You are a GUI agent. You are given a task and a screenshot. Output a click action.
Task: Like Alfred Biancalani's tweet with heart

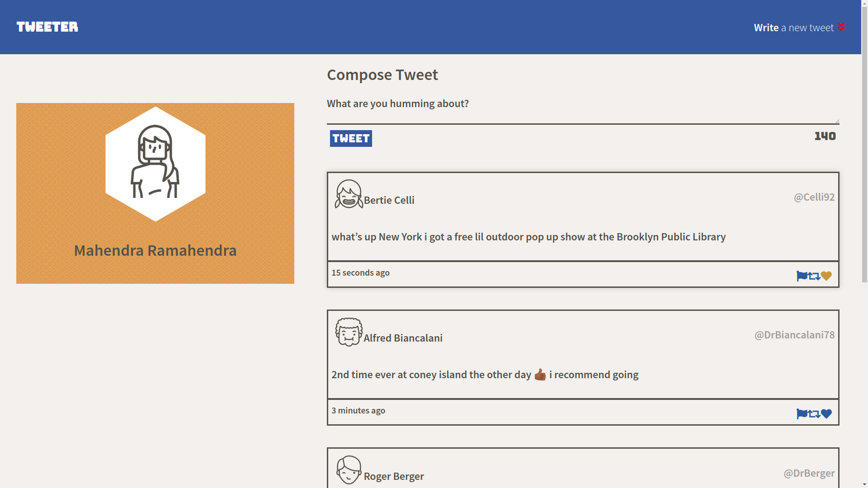[x=826, y=414]
